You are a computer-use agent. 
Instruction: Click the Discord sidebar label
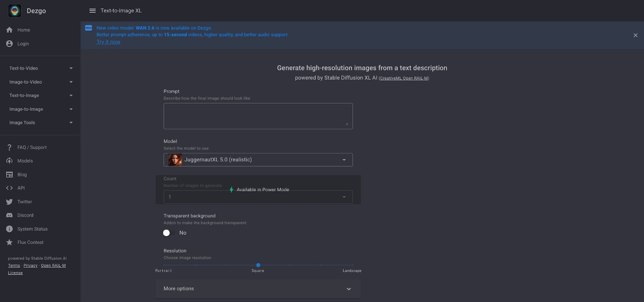click(25, 215)
